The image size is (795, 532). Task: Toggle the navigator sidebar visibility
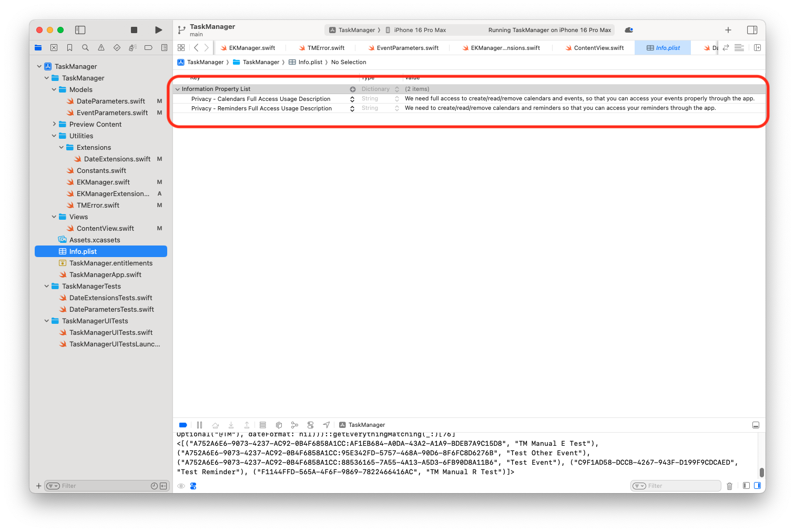(80, 30)
